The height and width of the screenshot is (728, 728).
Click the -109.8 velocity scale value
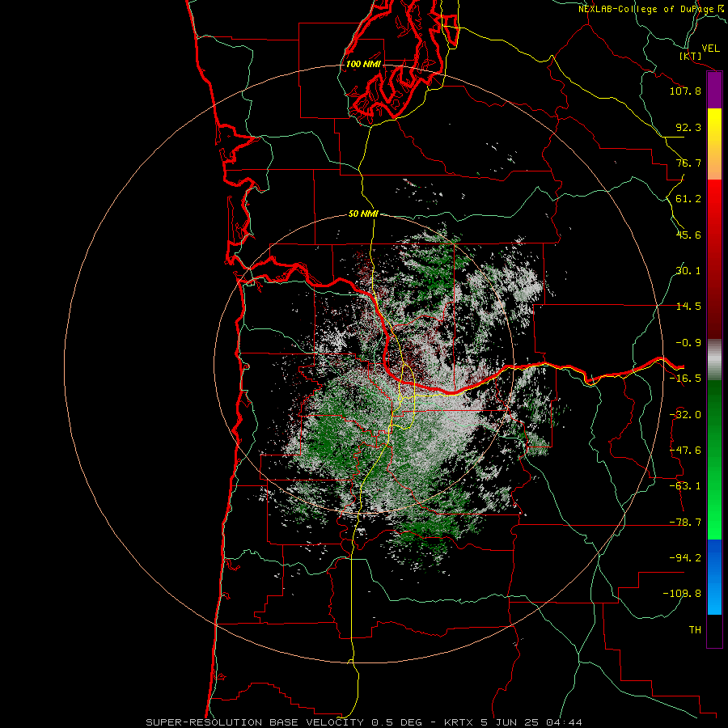point(682,594)
